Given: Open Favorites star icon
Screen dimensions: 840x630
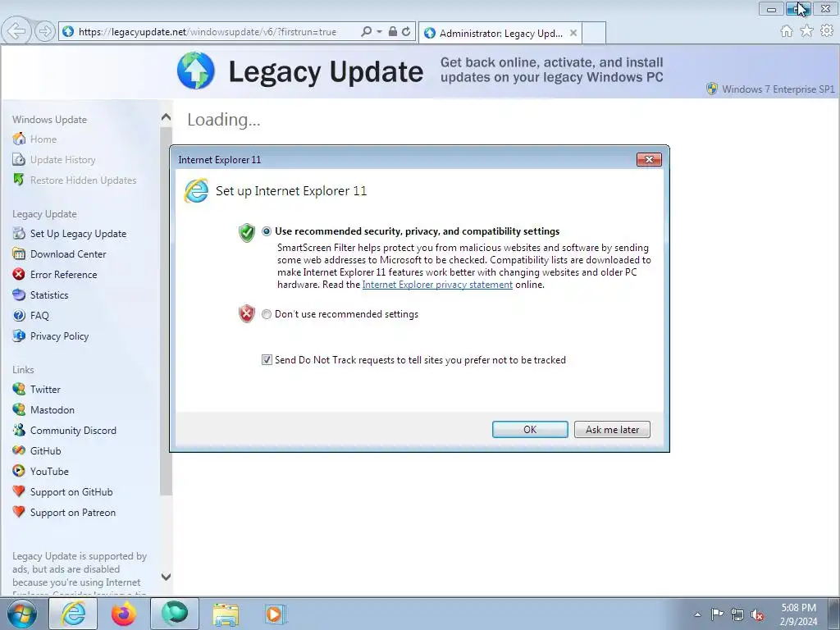Looking at the screenshot, I should [806, 31].
